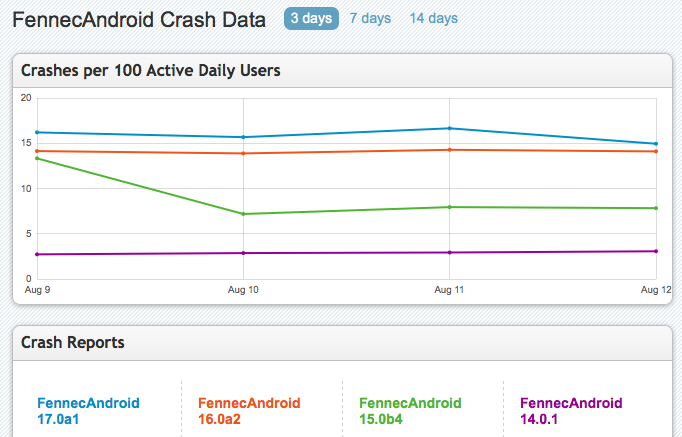Click the Aug 11 x-axis label
The width and height of the screenshot is (682, 437).
[448, 288]
